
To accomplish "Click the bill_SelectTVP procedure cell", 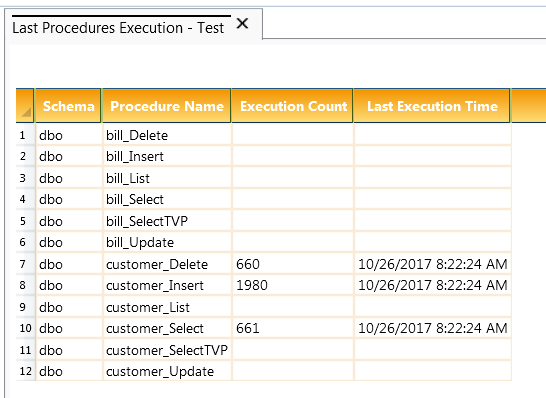I will (167, 221).
